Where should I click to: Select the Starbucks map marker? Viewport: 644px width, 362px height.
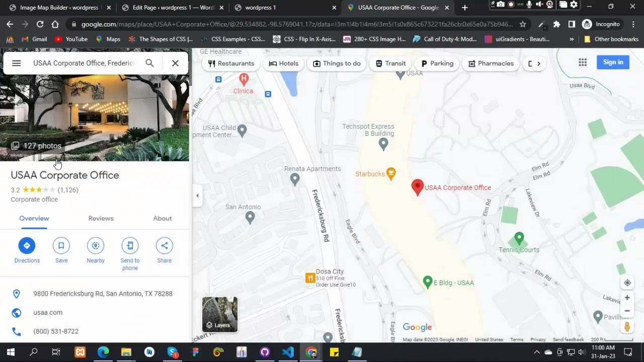(391, 174)
